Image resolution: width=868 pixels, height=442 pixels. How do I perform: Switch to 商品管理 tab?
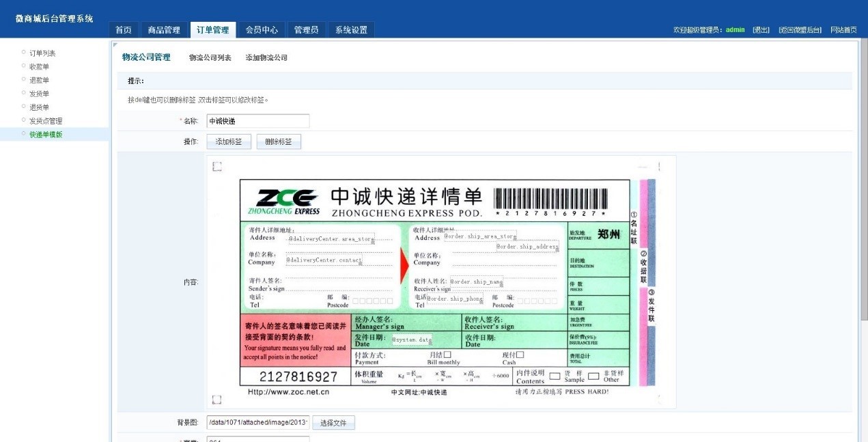point(164,30)
